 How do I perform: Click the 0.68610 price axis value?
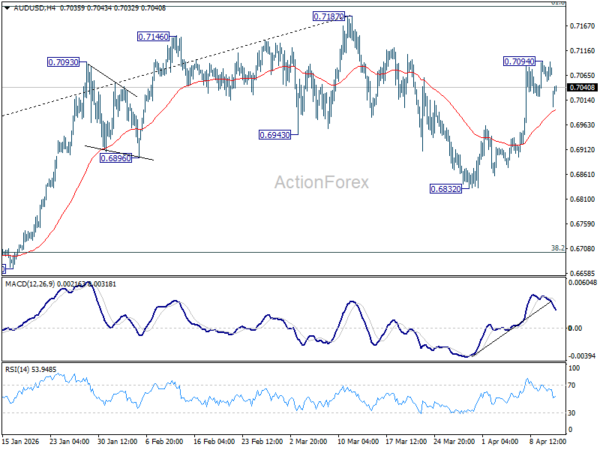[x=582, y=174]
